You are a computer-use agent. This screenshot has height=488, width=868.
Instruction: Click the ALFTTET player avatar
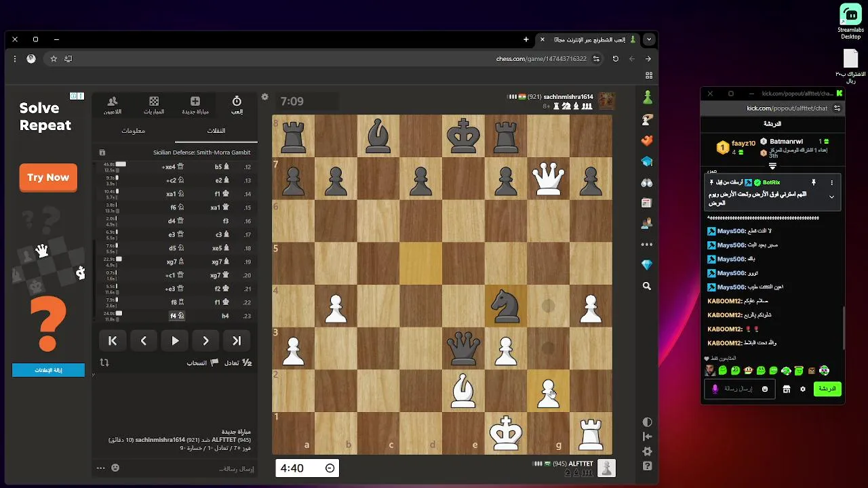click(607, 468)
